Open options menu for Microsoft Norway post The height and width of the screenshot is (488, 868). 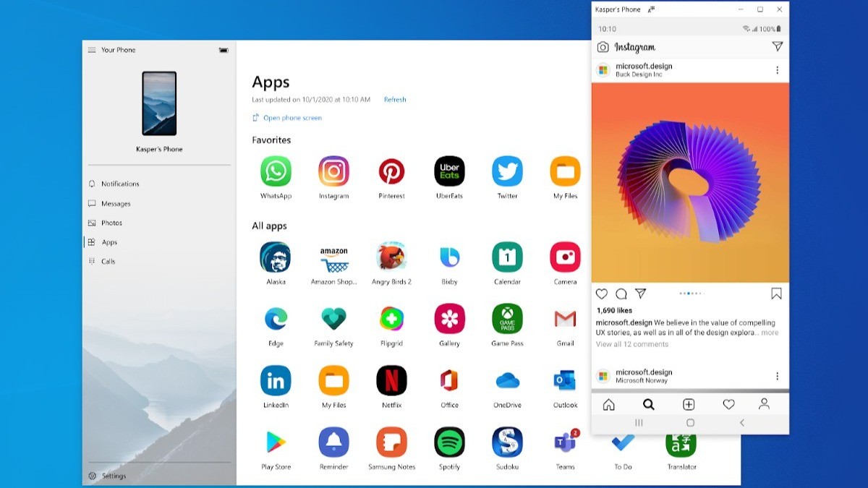click(778, 376)
